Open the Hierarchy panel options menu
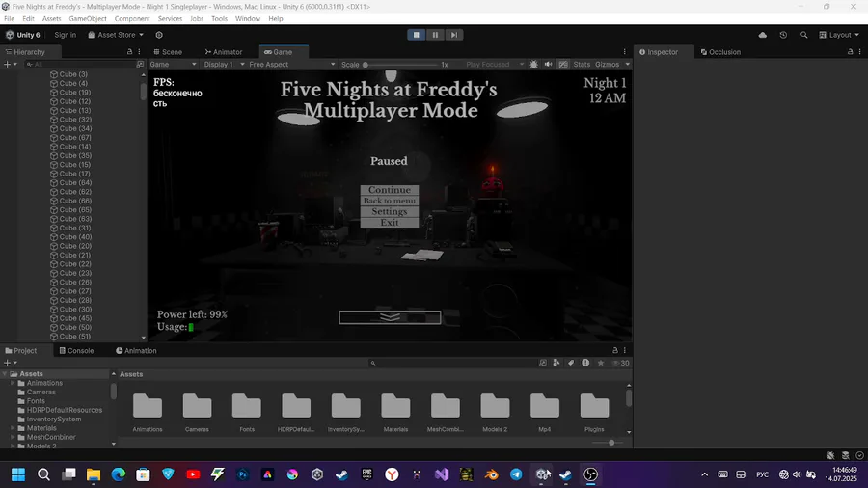 click(139, 51)
